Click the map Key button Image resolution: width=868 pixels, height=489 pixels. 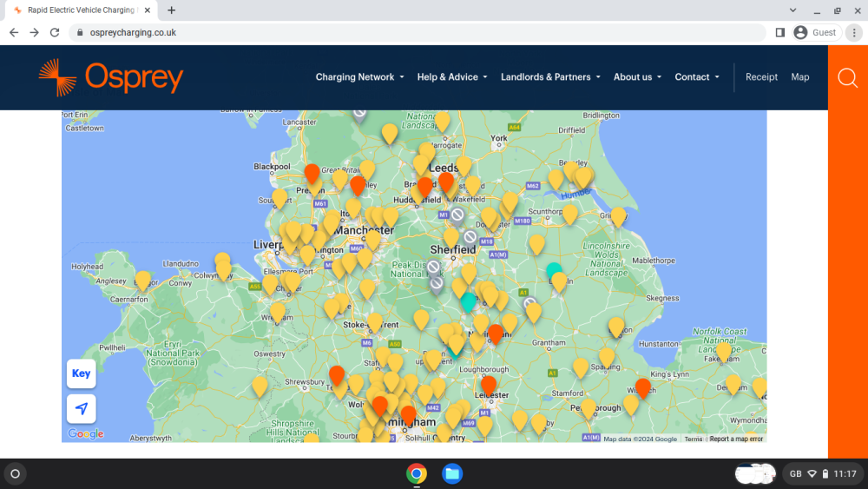(82, 373)
